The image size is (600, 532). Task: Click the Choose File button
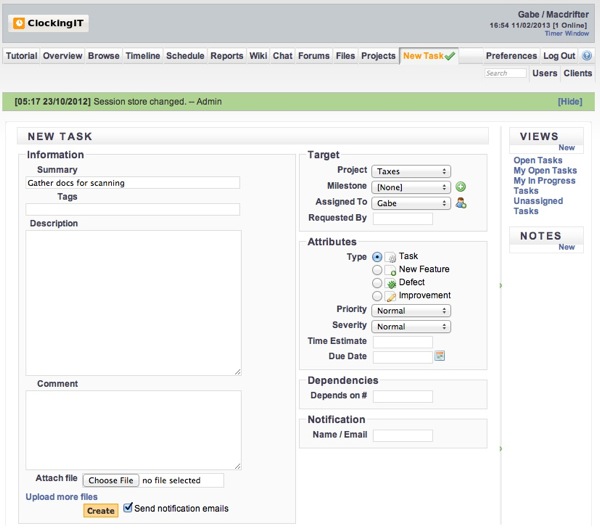click(x=109, y=481)
